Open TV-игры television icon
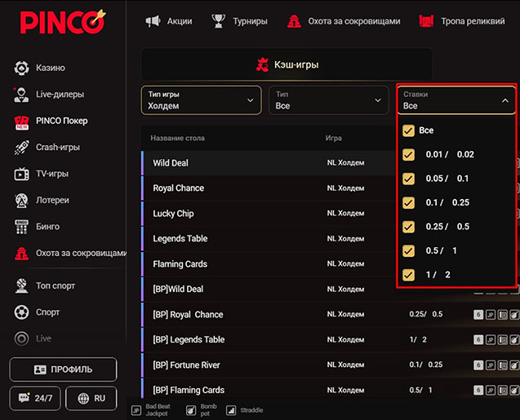 (x=21, y=174)
